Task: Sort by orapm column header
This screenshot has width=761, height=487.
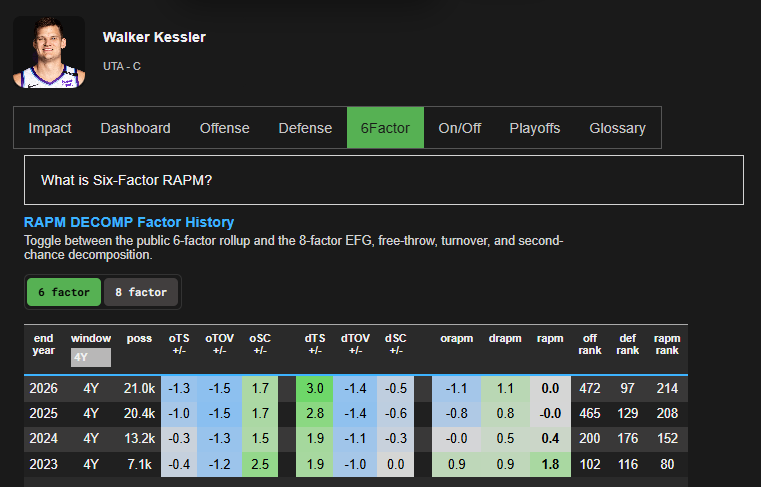Action: tap(457, 338)
